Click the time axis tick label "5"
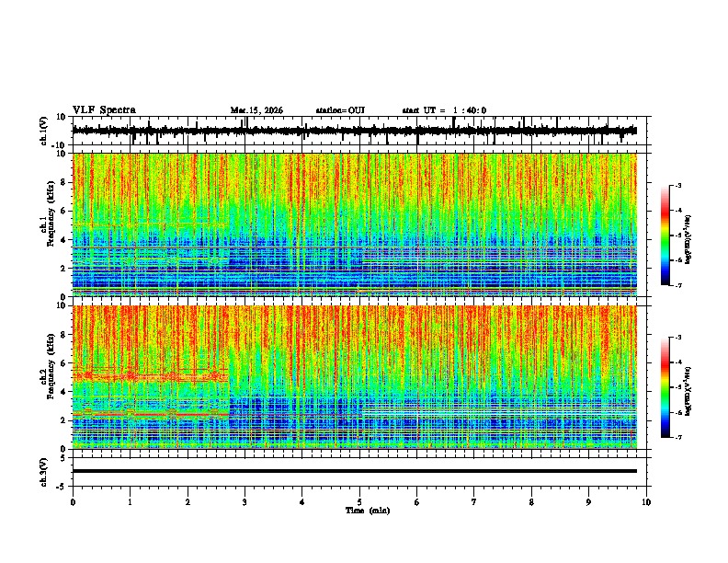 pyautogui.click(x=359, y=502)
